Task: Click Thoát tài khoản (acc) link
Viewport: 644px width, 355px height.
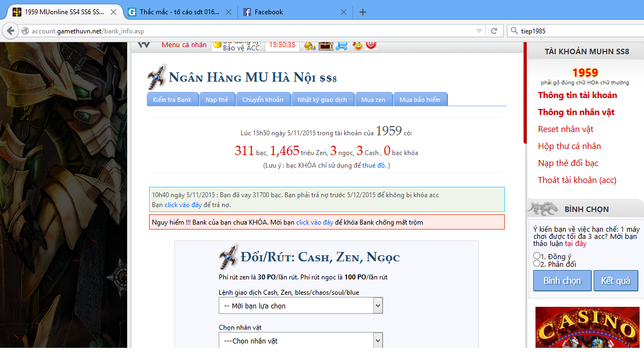Action: (x=577, y=180)
